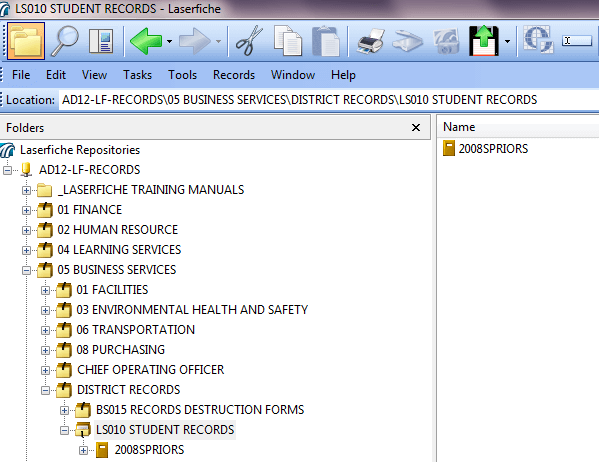Collapse the AD12-LF-RECORDS repository node

[7, 170]
